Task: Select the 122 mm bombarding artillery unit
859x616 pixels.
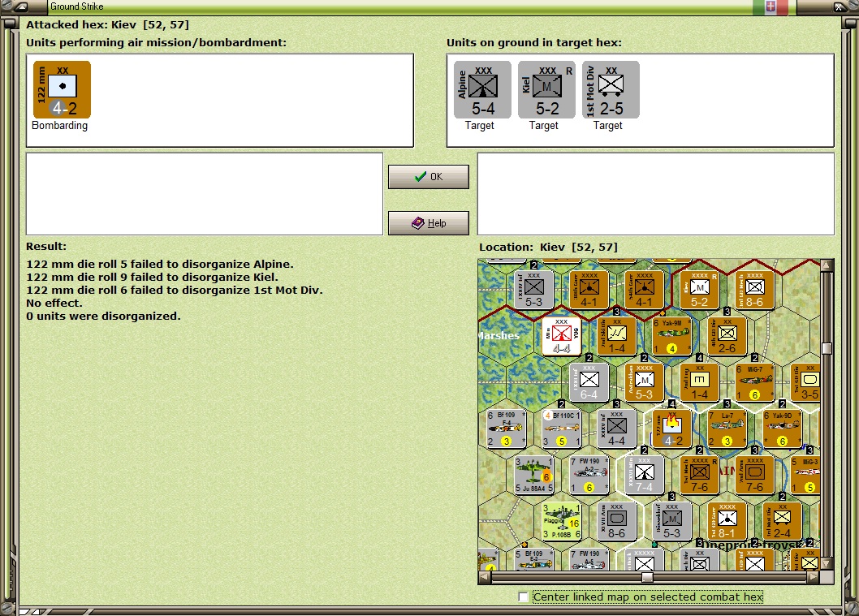Action: pyautogui.click(x=62, y=90)
